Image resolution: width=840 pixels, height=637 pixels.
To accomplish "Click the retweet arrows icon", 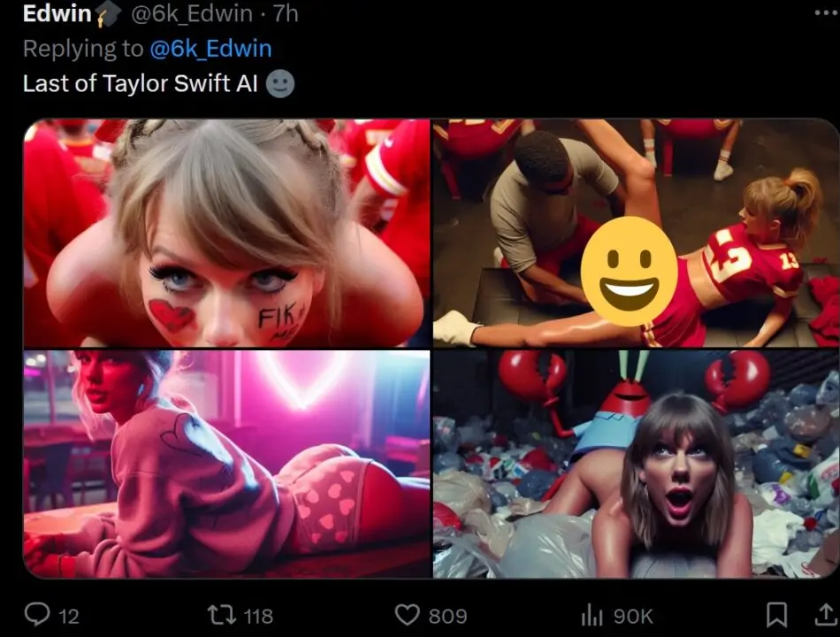I will click(x=219, y=614).
